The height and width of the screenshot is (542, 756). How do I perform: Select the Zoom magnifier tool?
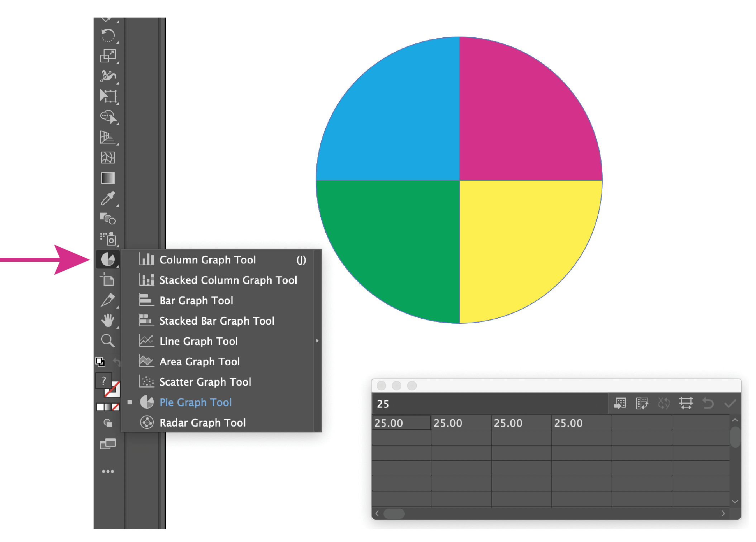pyautogui.click(x=107, y=341)
